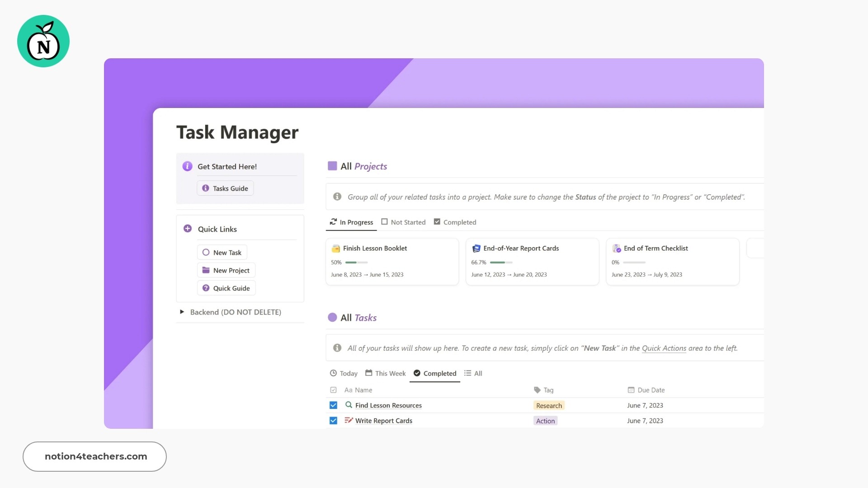Click the New Project quick link icon
This screenshot has height=488, width=868.
point(206,270)
